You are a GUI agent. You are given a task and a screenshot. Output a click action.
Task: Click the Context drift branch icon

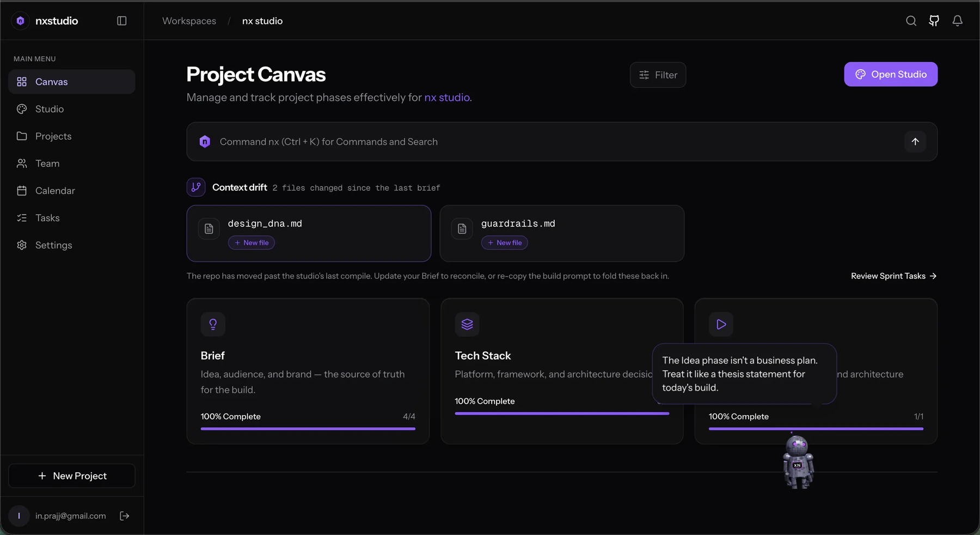point(196,187)
